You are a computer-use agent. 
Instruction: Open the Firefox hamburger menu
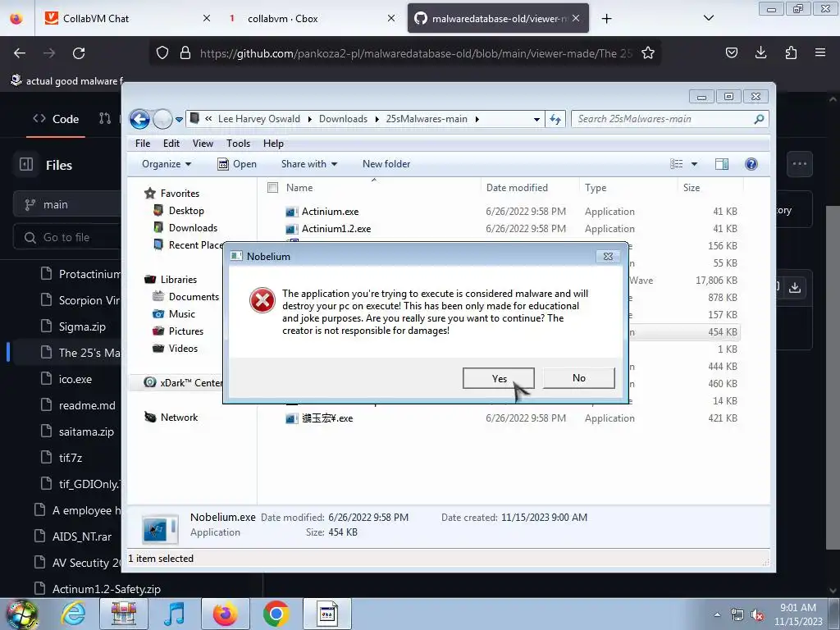point(820,52)
